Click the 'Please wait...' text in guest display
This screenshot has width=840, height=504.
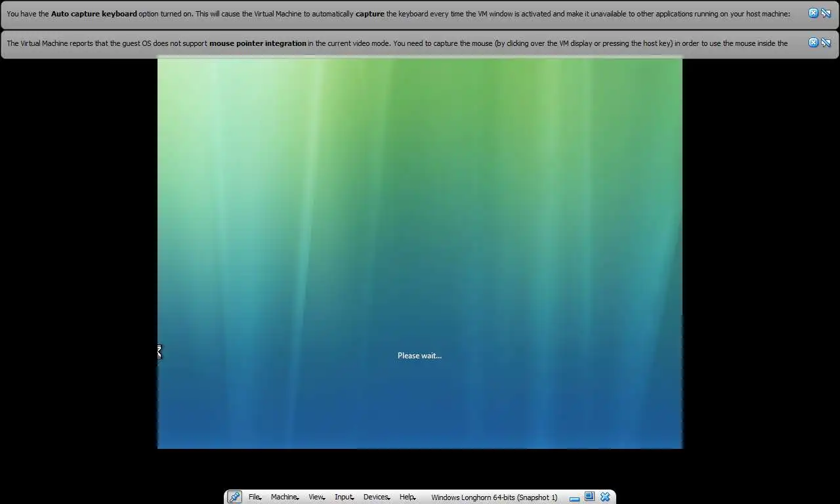419,356
